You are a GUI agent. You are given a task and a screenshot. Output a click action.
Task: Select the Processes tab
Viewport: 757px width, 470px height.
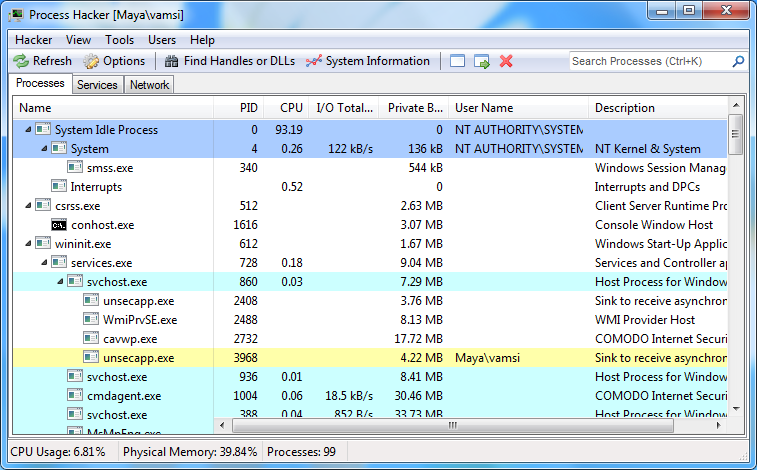coord(40,83)
